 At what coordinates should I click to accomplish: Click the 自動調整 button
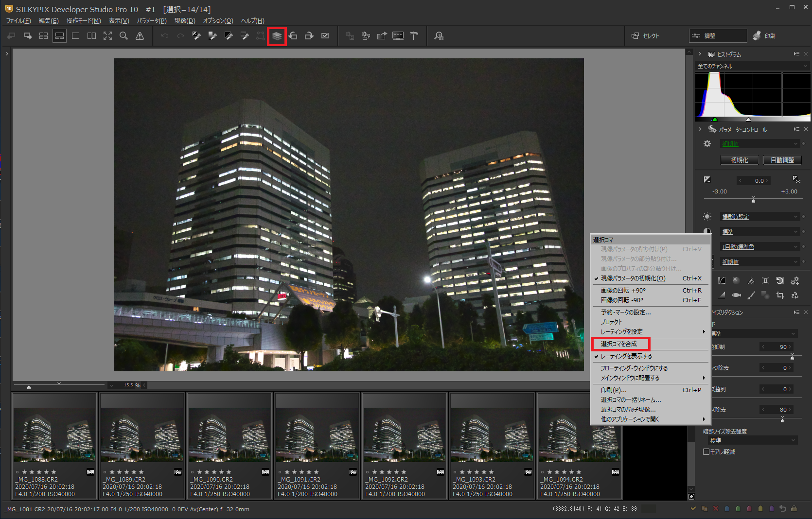782,160
